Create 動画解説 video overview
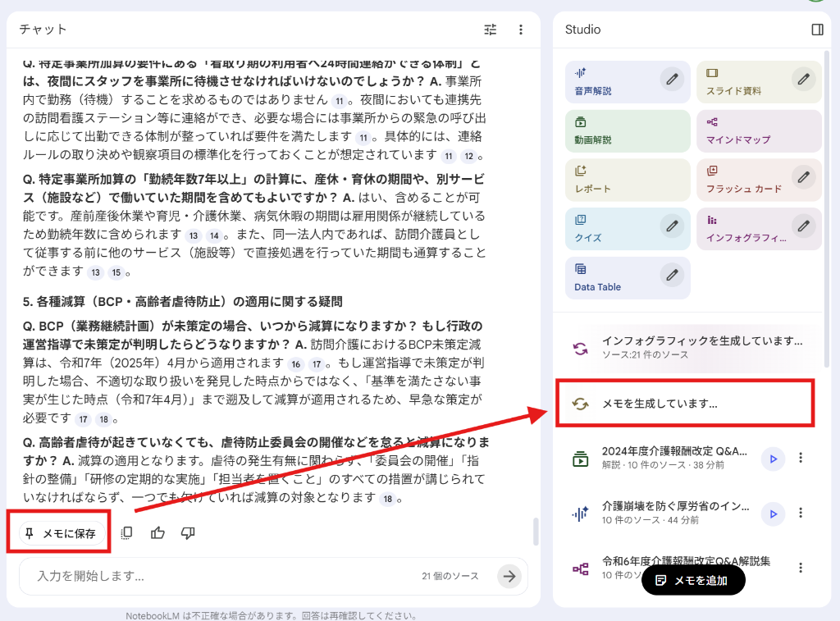Image resolution: width=840 pixels, height=621 pixels. (628, 131)
